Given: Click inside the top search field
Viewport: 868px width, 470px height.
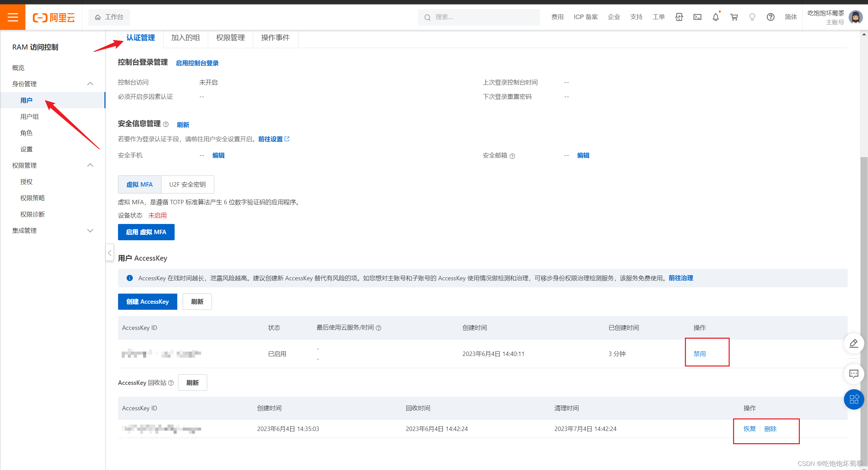Looking at the screenshot, I should [479, 17].
